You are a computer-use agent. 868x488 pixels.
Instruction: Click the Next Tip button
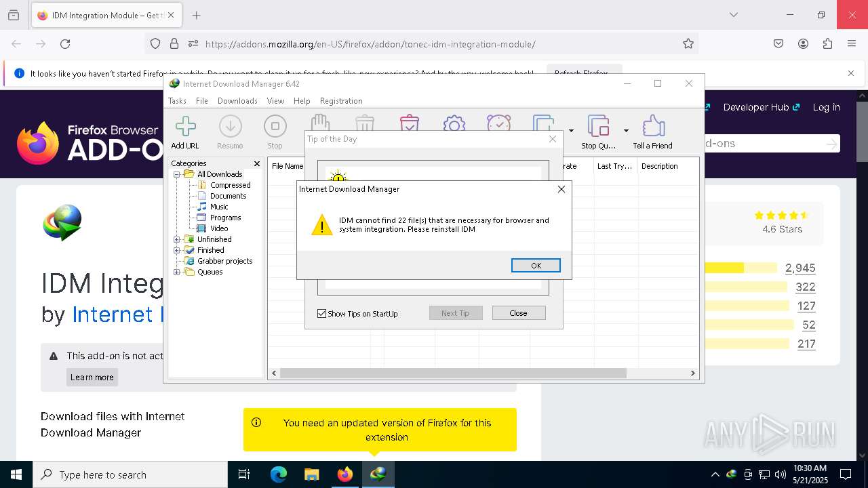click(x=455, y=313)
